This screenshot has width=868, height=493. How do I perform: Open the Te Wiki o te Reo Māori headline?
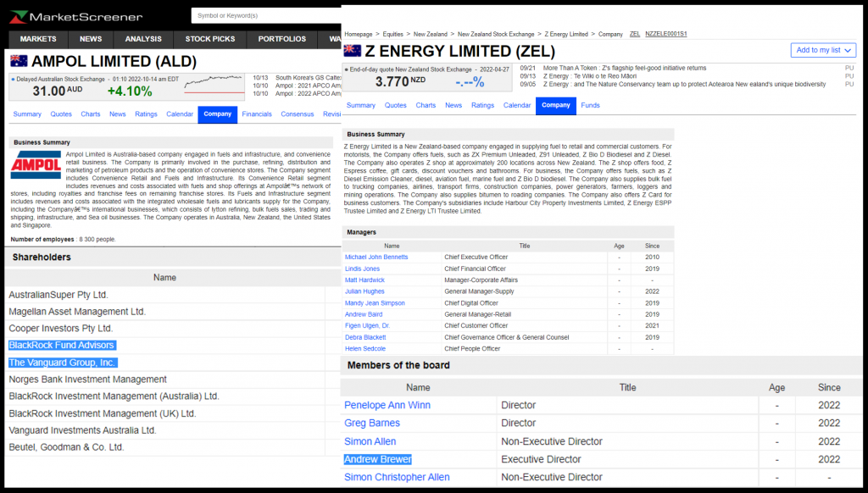[x=590, y=76]
